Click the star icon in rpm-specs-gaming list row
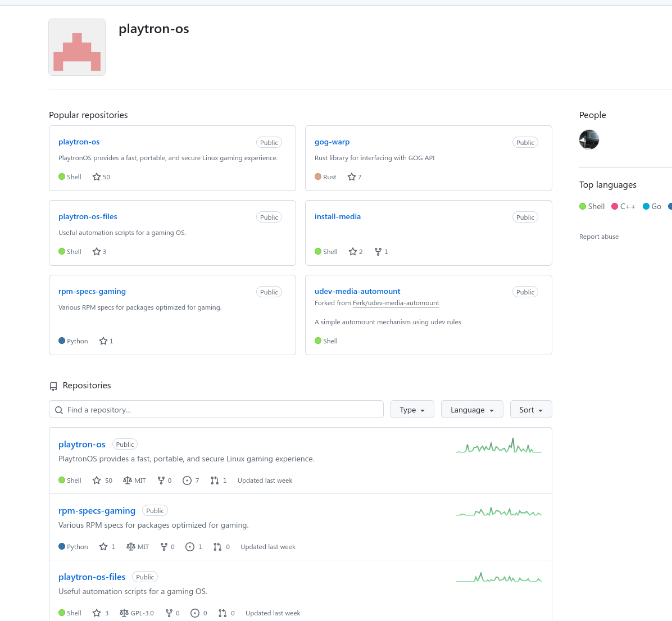 103,547
